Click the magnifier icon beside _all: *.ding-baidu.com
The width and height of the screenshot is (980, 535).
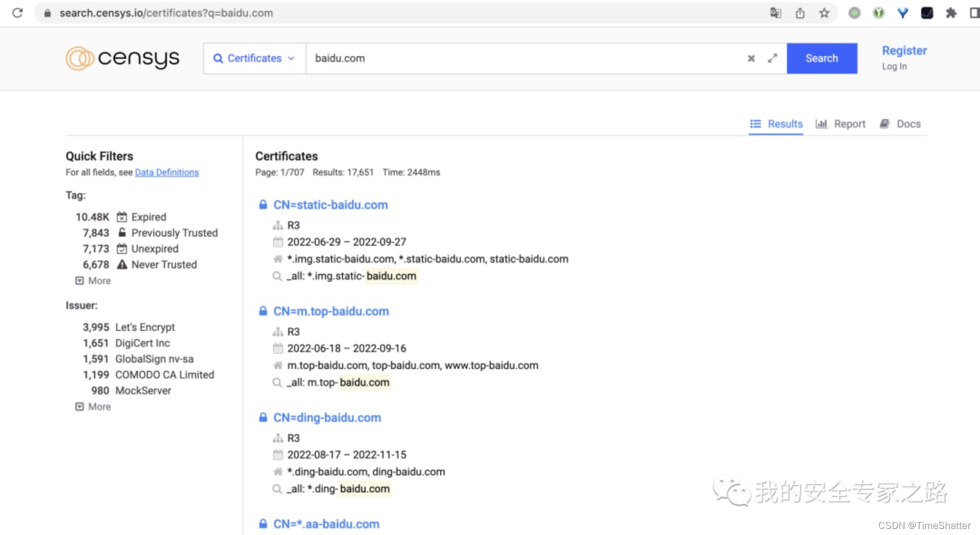278,489
